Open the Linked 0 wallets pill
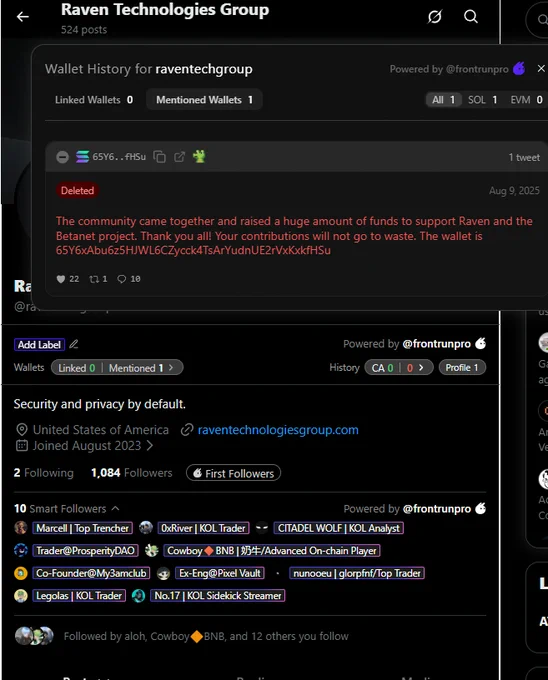 76,368
